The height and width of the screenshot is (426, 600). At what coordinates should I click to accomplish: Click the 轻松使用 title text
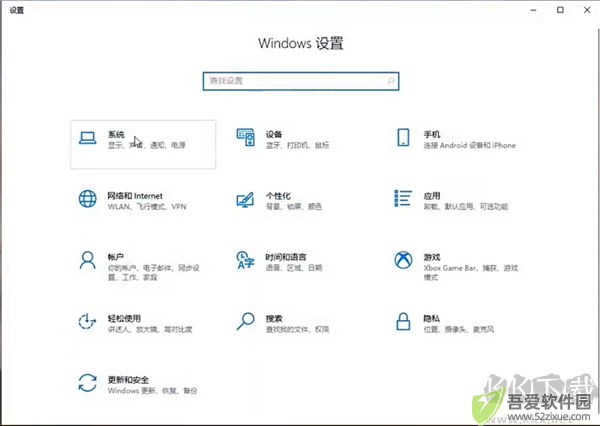(x=124, y=318)
